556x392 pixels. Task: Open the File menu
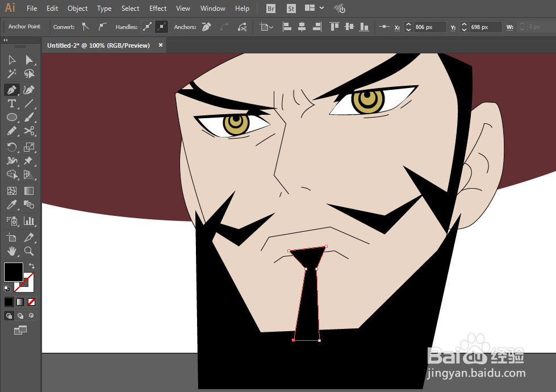32,9
